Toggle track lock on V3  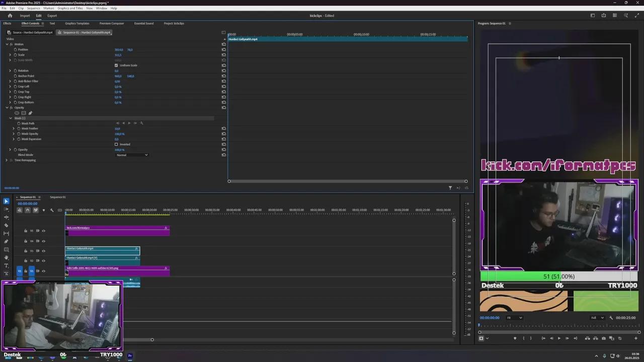point(26,251)
